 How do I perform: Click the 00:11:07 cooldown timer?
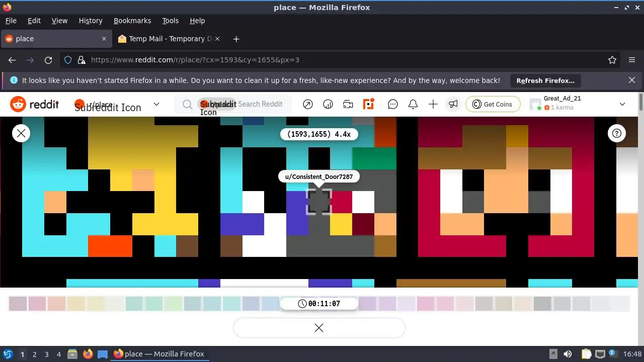coord(319,304)
